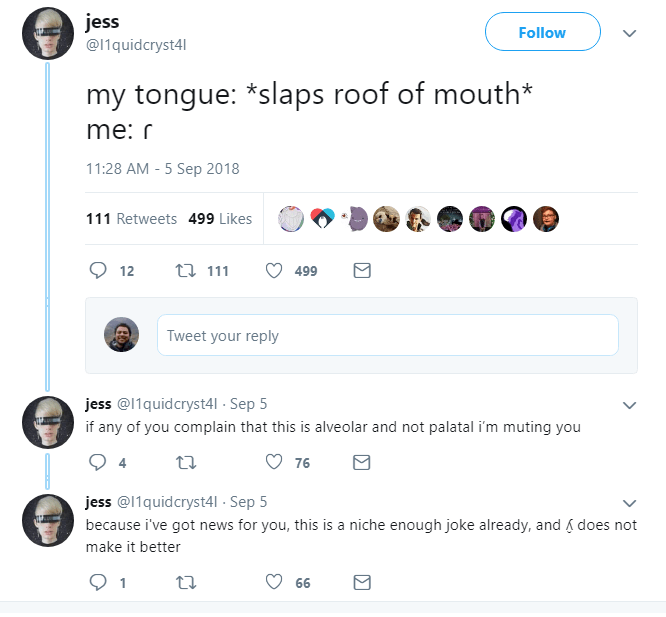Open the 111 Retweets list
Viewport: 666px width, 617px height.
[x=132, y=219]
